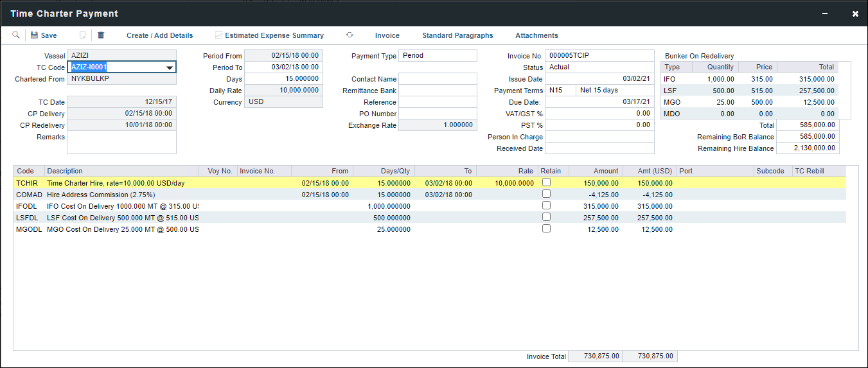Image resolution: width=868 pixels, height=368 pixels.
Task: Tick Retain checkbox for Time Charter Hire row
Action: [546, 182]
